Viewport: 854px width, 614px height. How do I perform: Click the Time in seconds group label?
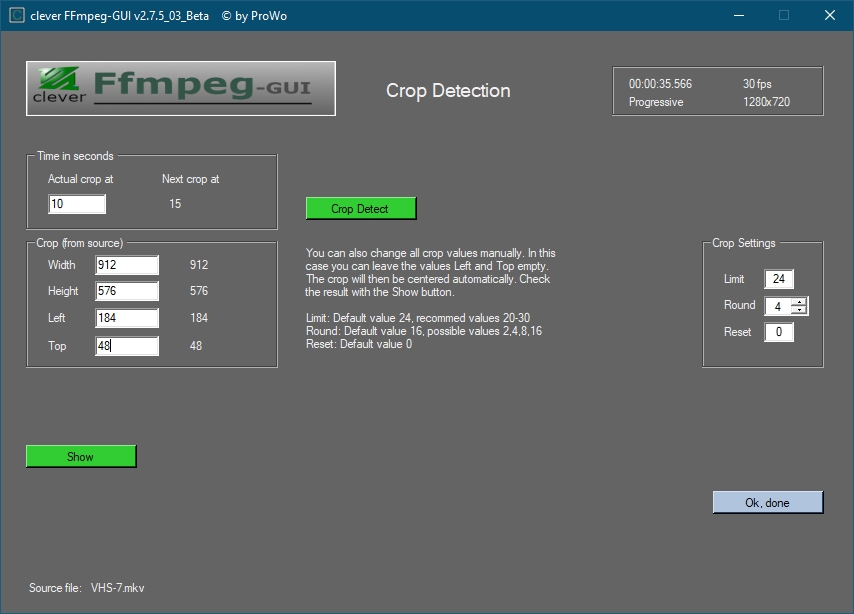tap(75, 156)
